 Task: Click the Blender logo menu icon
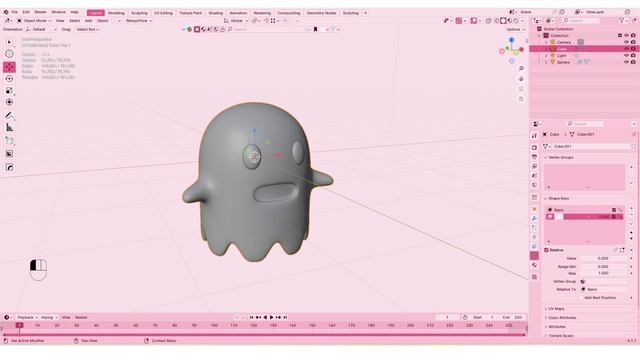coord(6,13)
